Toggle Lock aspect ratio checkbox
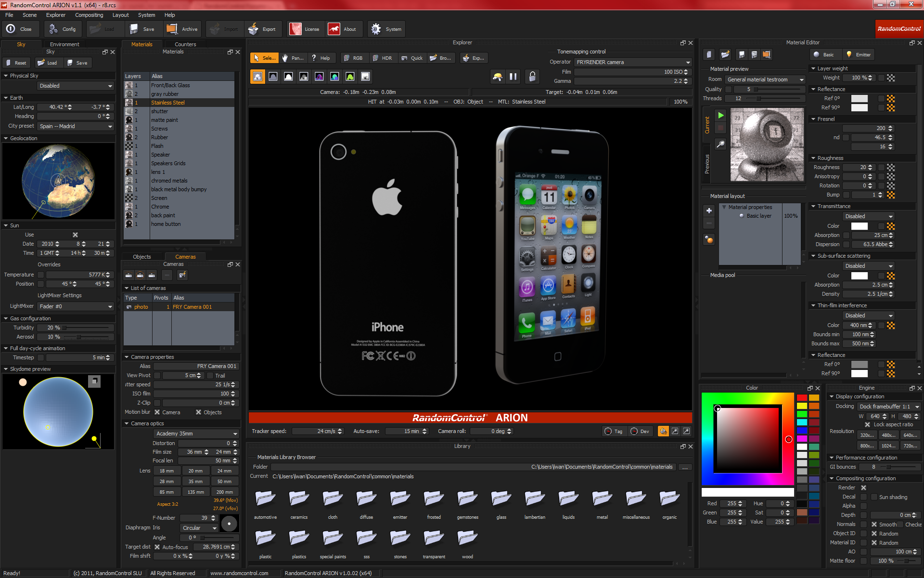 [867, 424]
